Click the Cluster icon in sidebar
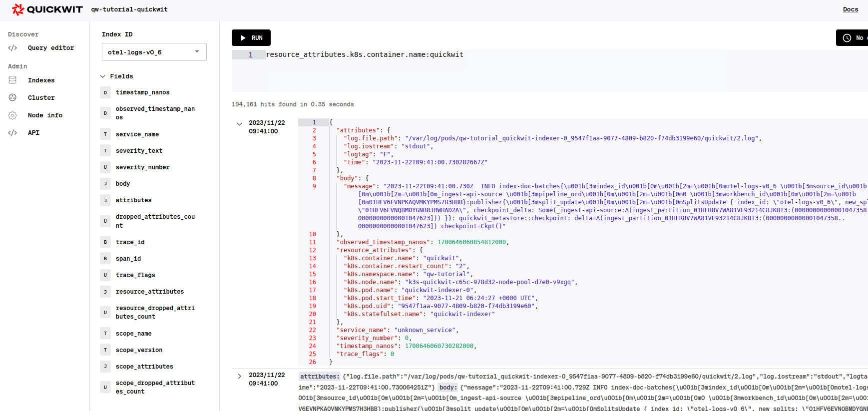The width and height of the screenshot is (868, 411). (12, 97)
